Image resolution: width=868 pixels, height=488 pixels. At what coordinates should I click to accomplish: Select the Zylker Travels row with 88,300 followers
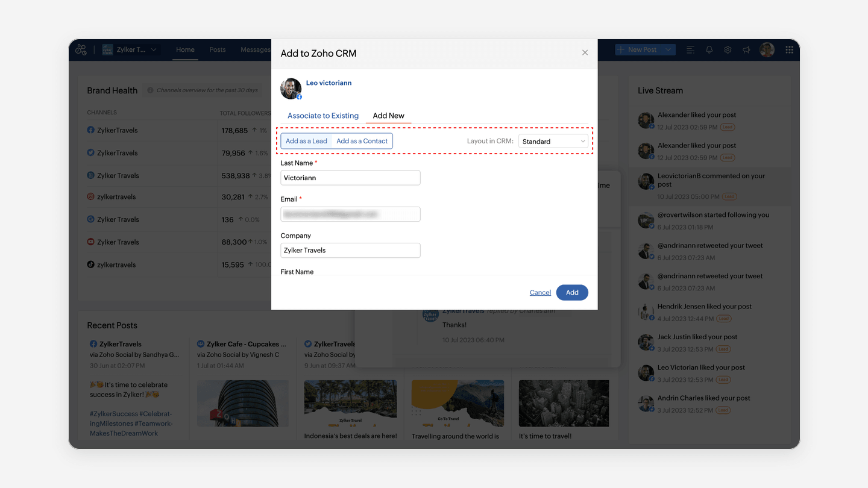pos(179,242)
